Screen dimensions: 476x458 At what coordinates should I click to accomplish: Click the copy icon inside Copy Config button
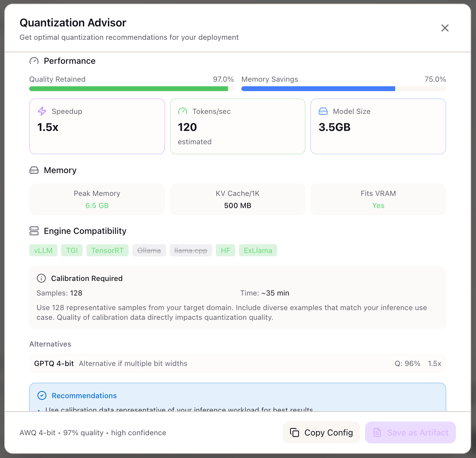(295, 432)
